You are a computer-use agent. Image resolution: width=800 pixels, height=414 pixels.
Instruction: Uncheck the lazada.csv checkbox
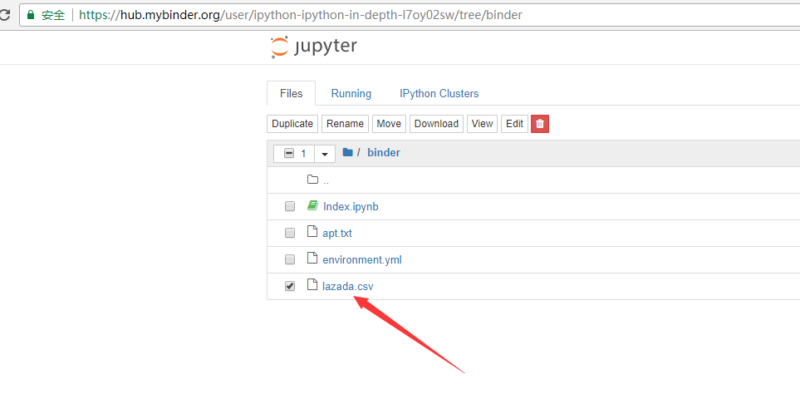point(290,286)
